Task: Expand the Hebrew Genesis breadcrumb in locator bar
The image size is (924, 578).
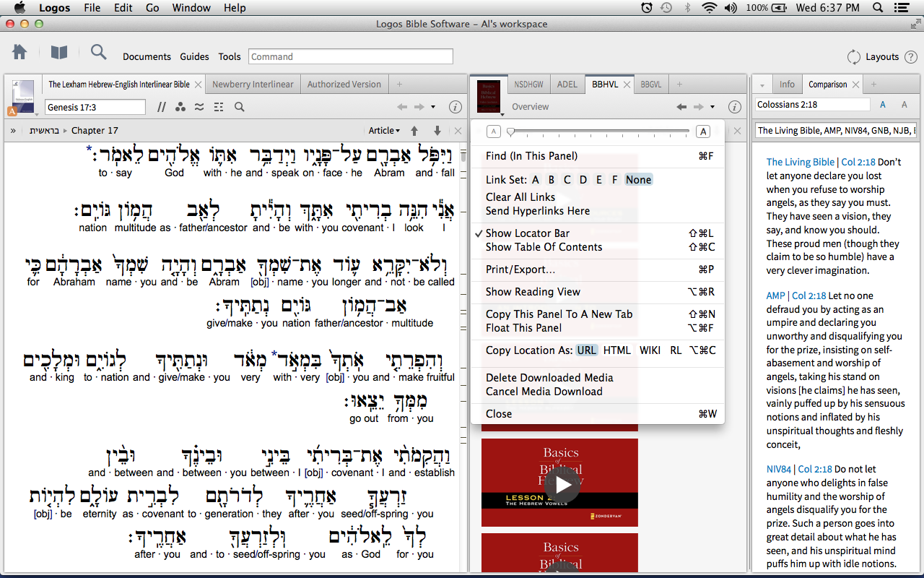Action: point(44,131)
